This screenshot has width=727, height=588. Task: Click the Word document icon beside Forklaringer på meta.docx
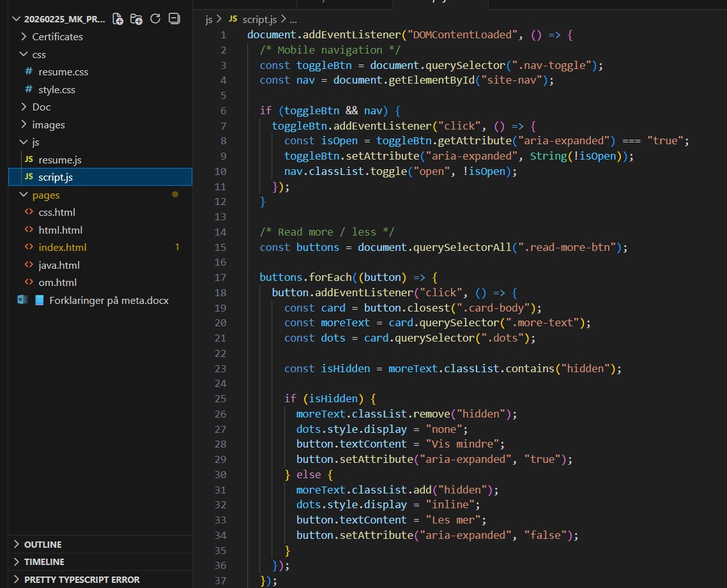22,300
